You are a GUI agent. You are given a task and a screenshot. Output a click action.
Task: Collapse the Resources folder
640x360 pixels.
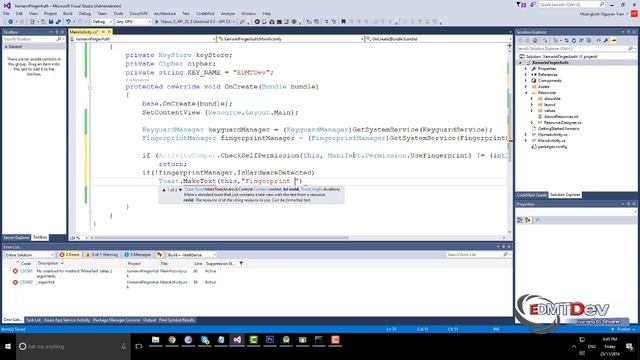[x=526, y=93]
